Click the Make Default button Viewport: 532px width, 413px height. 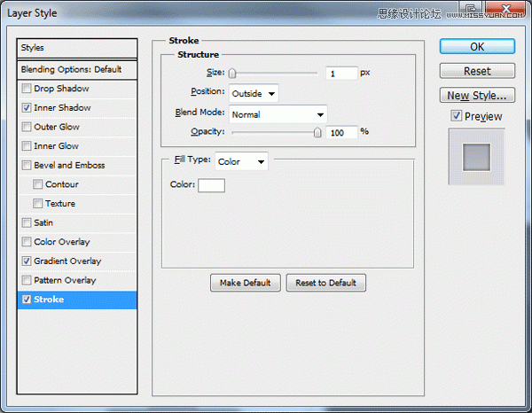pos(246,283)
